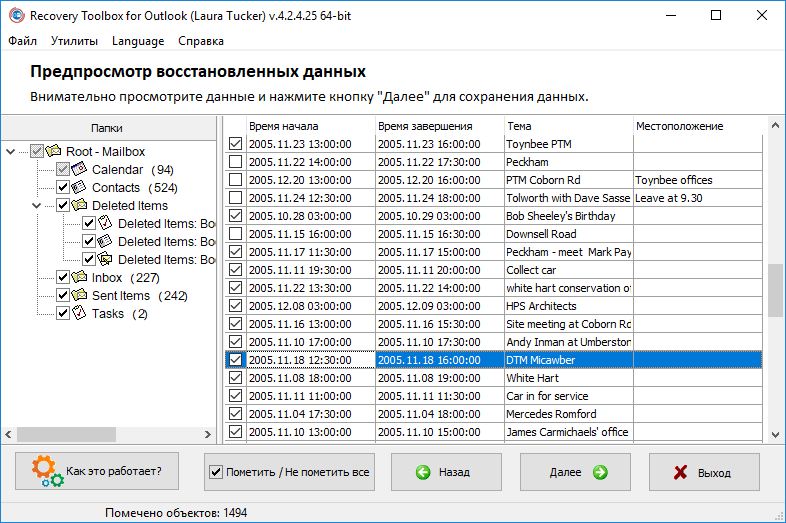Image resolution: width=786 pixels, height=523 pixels.
Task: Uncheck the Contacts folder checkbox
Action: [x=63, y=188]
